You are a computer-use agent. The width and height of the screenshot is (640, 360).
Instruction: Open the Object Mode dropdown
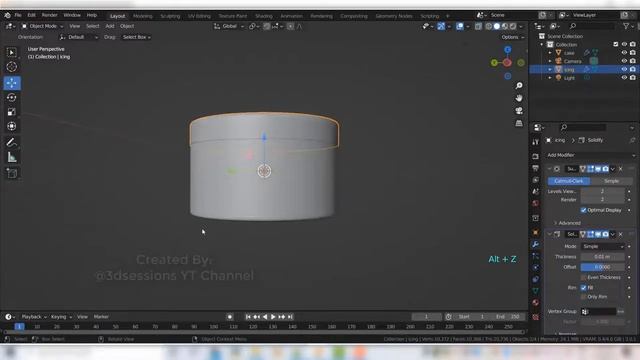tap(42, 26)
